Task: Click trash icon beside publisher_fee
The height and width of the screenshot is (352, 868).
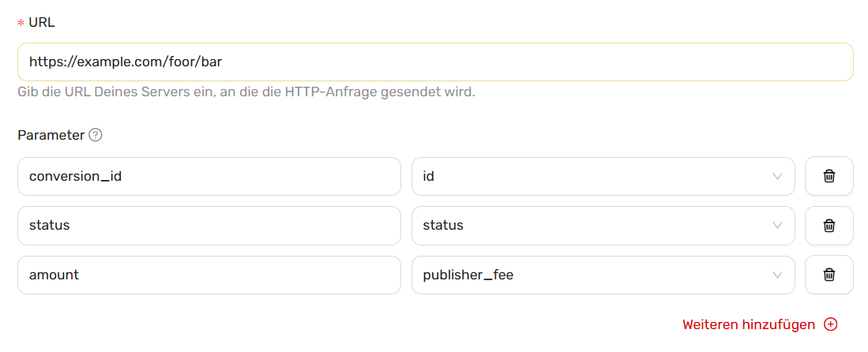Action: (x=829, y=275)
